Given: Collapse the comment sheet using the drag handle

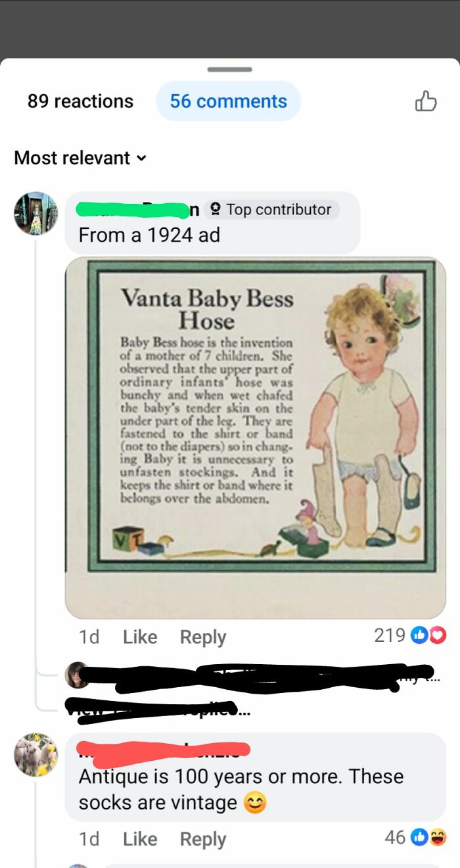Looking at the screenshot, I should point(230,68).
